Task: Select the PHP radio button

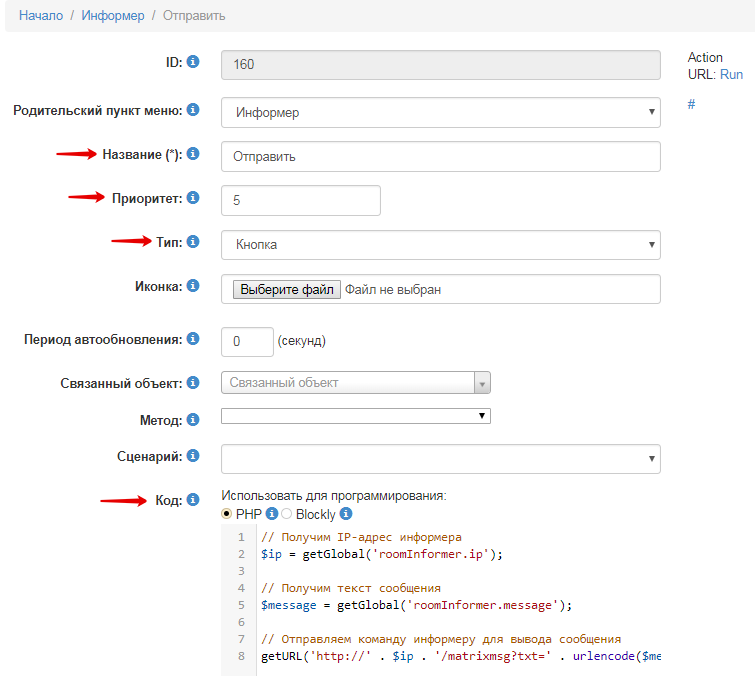Action: click(x=226, y=514)
